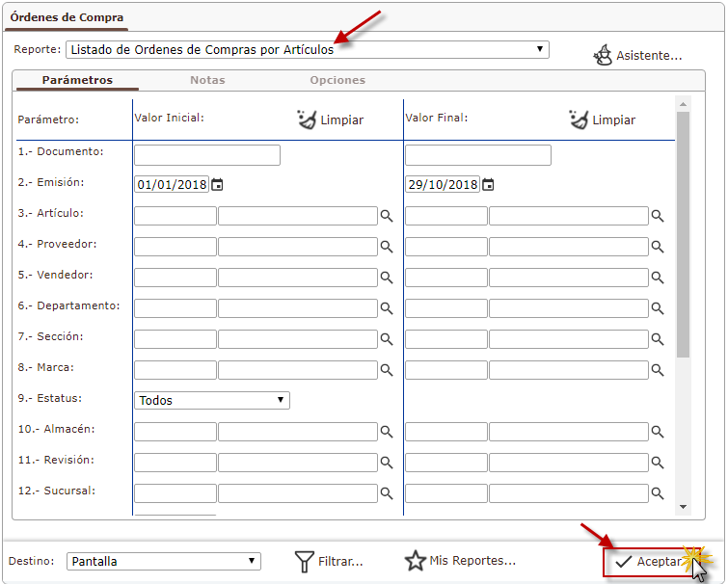
Task: Focus final Sección code field
Action: click(446, 339)
